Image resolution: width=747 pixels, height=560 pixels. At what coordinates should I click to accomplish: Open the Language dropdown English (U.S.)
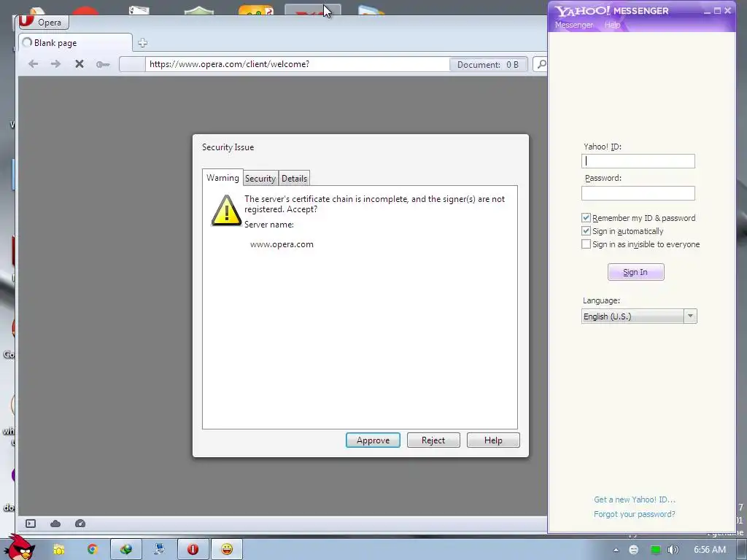click(639, 316)
